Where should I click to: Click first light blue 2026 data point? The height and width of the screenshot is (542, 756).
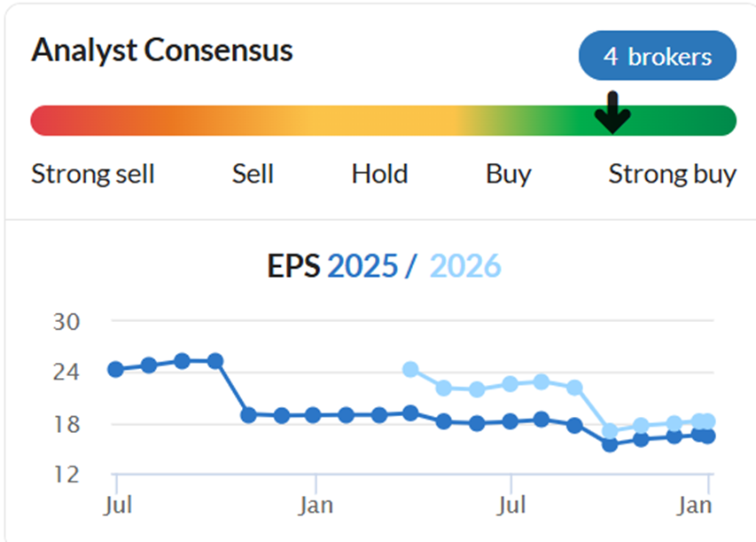[410, 369]
